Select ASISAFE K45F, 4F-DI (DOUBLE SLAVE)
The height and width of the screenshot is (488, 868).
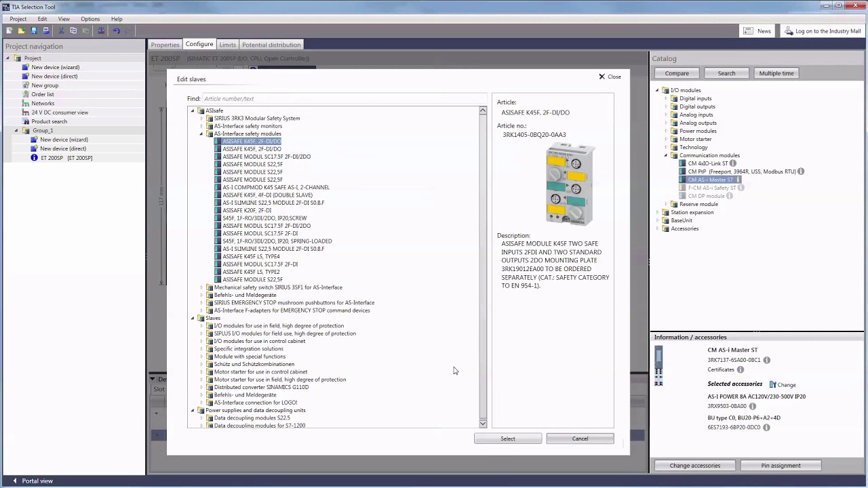268,195
